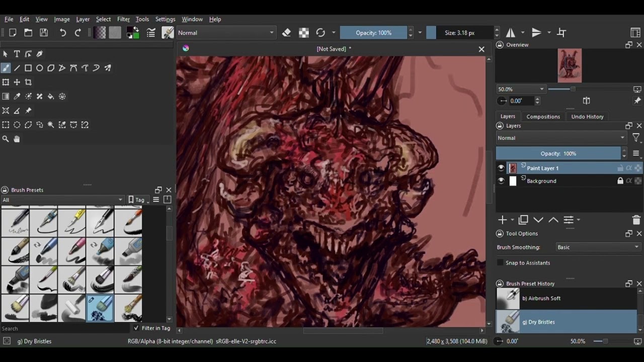Select Airbrush Soft from preset history
644x362 pixels.
coord(567,298)
